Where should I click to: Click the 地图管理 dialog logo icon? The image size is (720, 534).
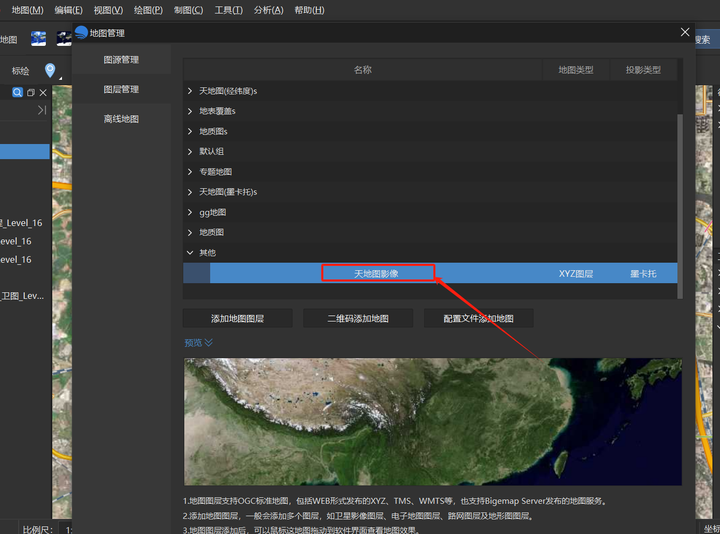[81, 33]
